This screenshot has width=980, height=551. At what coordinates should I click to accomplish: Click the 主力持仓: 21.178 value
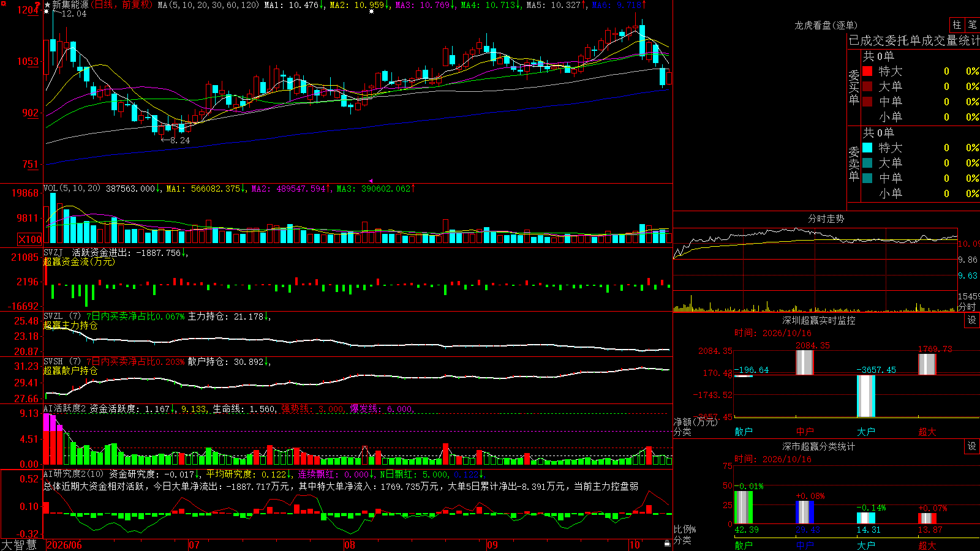228,317
